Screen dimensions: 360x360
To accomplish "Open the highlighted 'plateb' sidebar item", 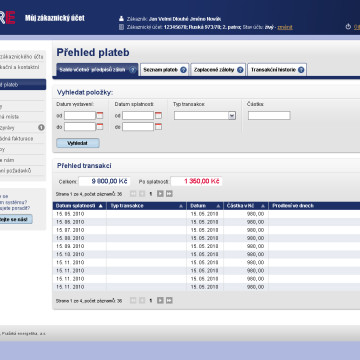I will [23, 85].
